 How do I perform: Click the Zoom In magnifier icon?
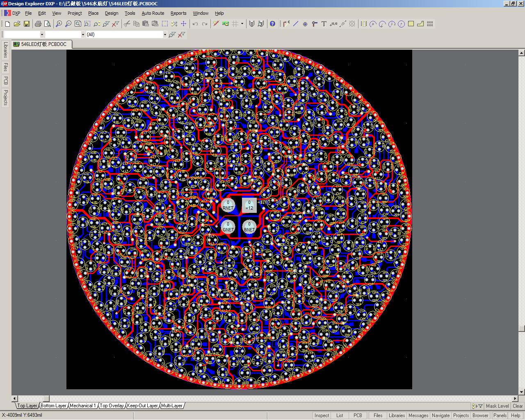[x=59, y=24]
